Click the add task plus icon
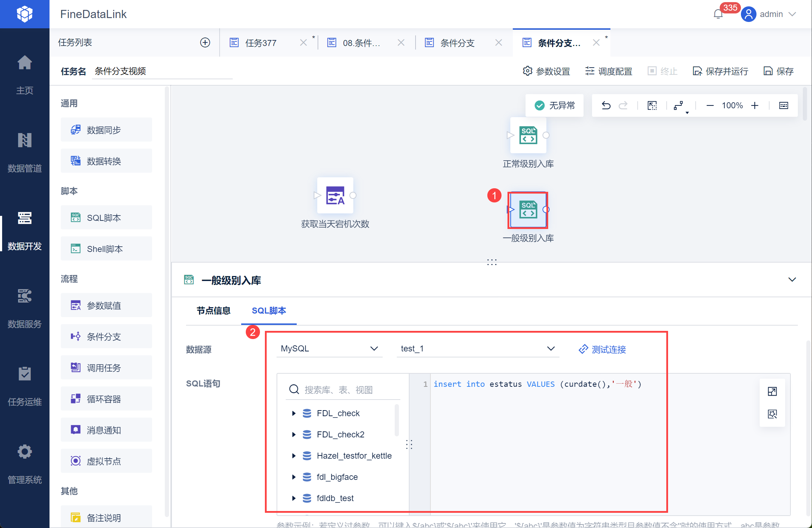This screenshot has width=812, height=528. (205, 42)
